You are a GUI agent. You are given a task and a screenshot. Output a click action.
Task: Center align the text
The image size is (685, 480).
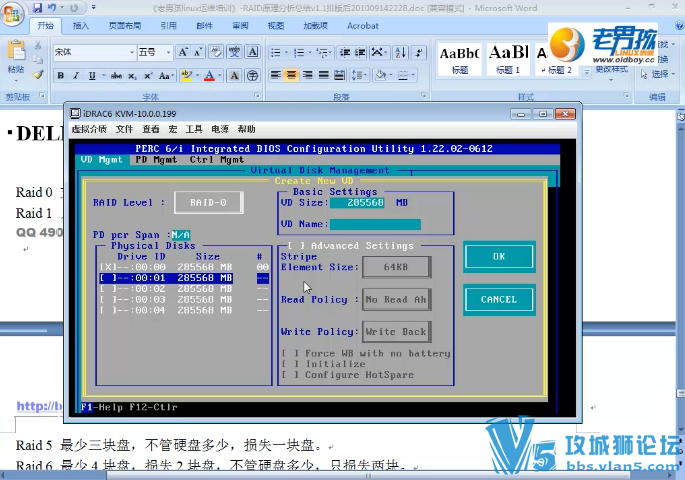(291, 76)
